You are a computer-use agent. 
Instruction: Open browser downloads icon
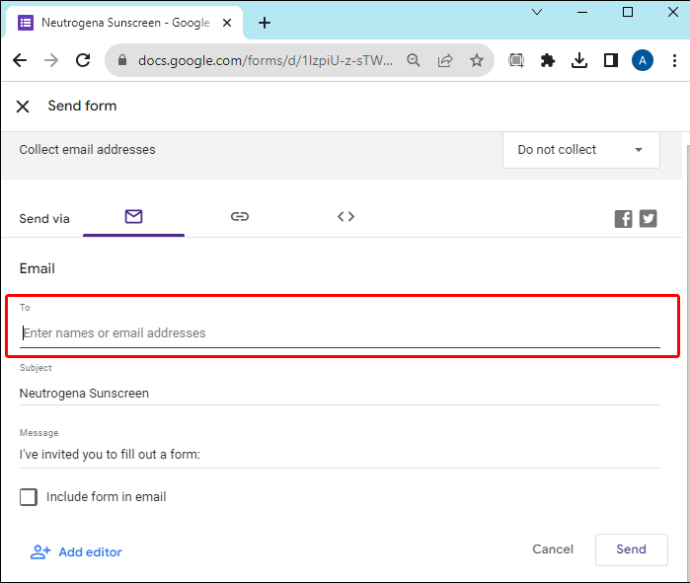pos(579,60)
